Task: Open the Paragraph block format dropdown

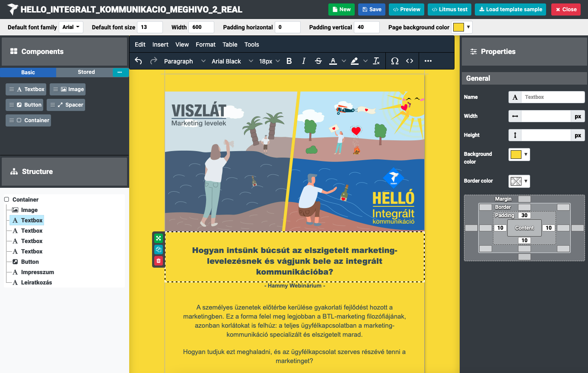Action: tap(184, 61)
